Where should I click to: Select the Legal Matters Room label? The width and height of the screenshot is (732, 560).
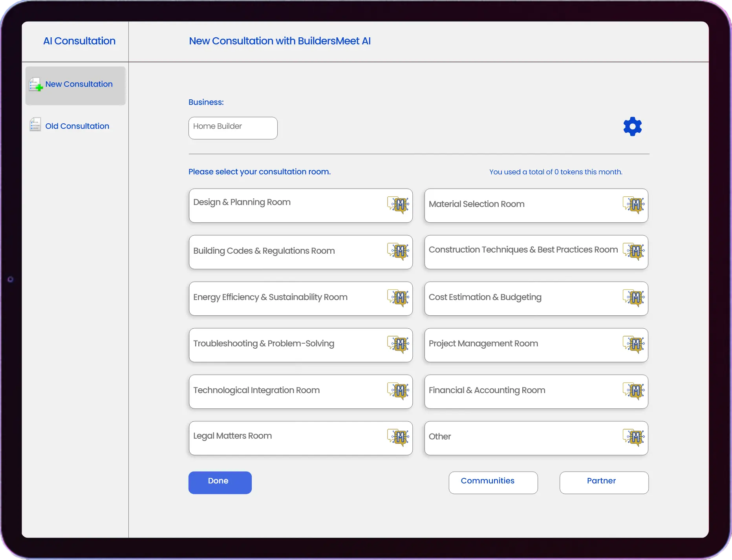click(x=232, y=436)
